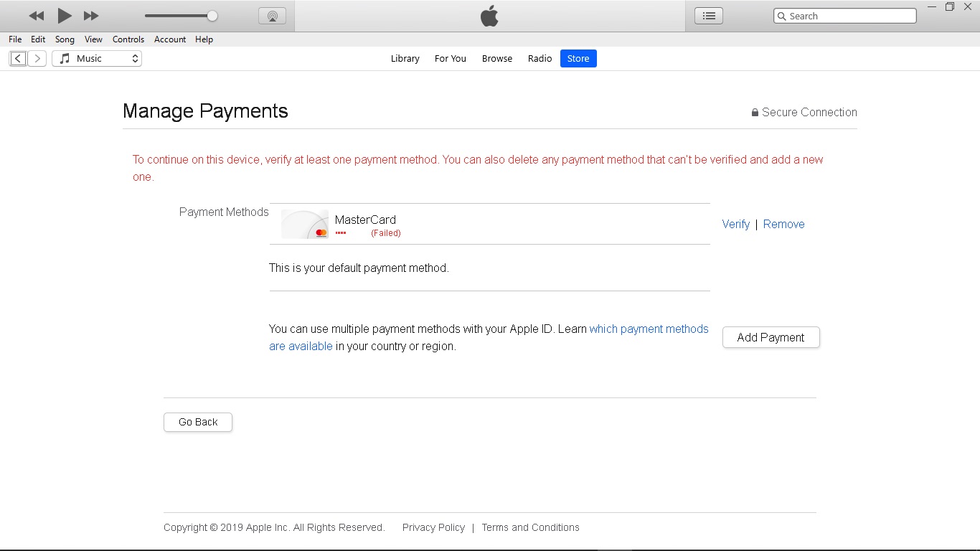Click the Verify link for MasterCard
This screenshot has height=551, width=980.
pyautogui.click(x=736, y=224)
